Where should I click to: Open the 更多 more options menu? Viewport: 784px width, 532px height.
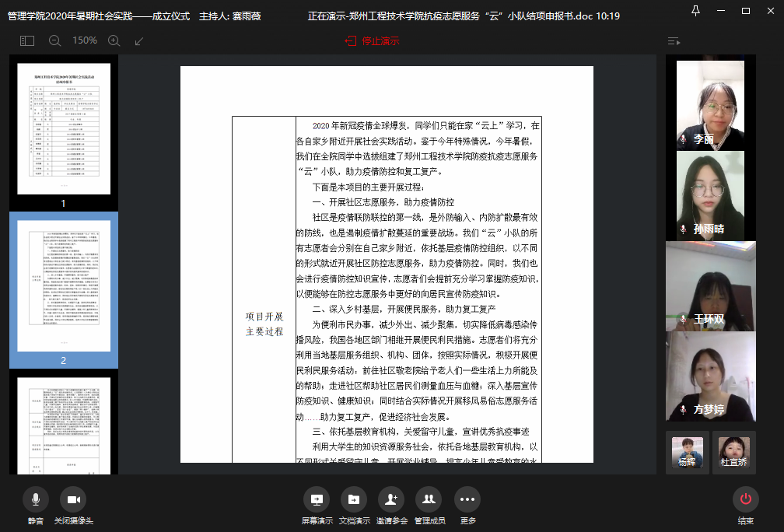tap(467, 499)
